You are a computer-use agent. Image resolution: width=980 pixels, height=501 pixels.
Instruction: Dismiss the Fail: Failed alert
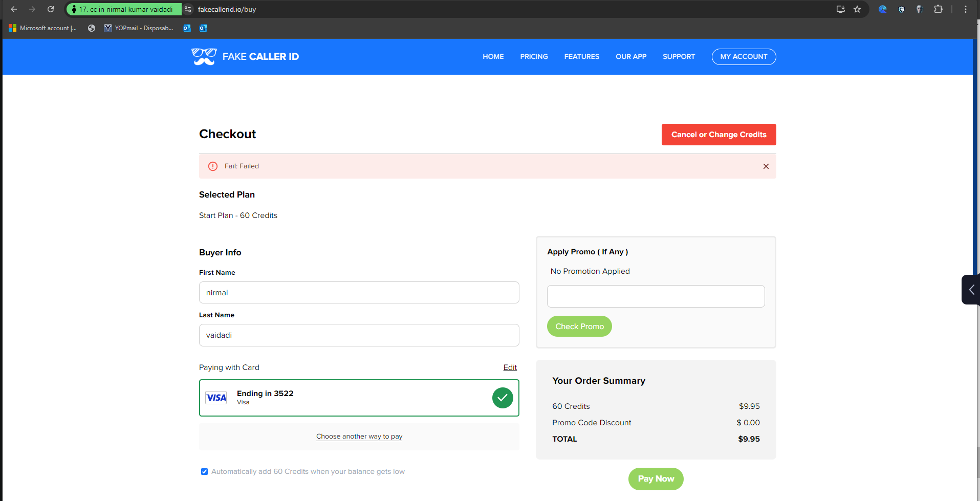(x=766, y=166)
